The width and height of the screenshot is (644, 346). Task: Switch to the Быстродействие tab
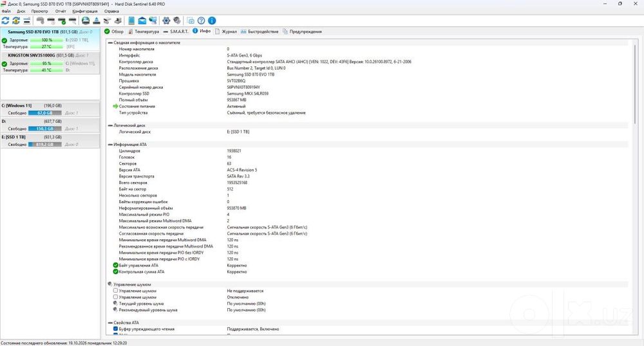260,32
